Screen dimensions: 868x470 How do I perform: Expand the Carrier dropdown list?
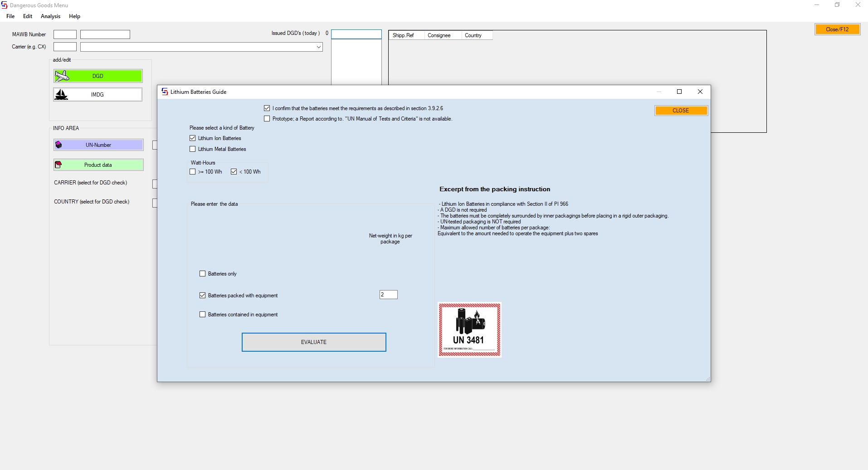pos(318,47)
